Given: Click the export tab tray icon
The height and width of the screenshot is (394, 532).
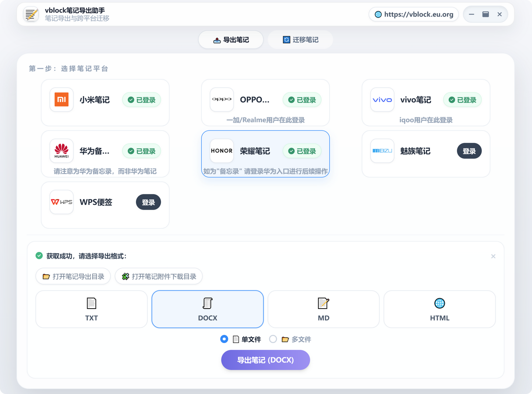Looking at the screenshot, I should click(217, 40).
